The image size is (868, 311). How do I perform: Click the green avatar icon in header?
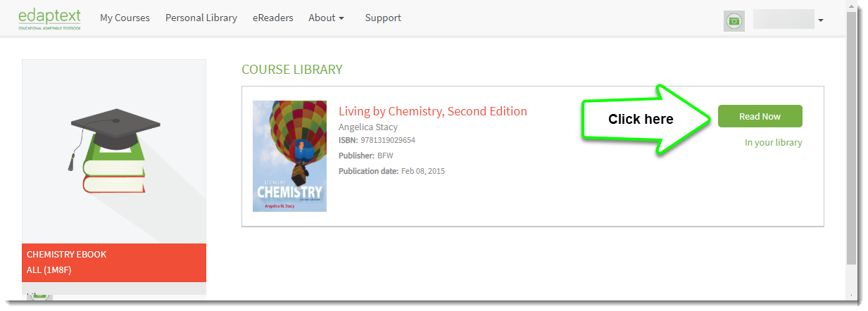tap(734, 21)
